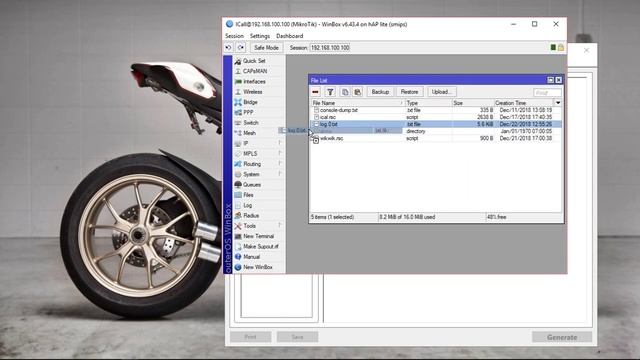
Task: Sort by Type column header
Action: pyautogui.click(x=429, y=103)
